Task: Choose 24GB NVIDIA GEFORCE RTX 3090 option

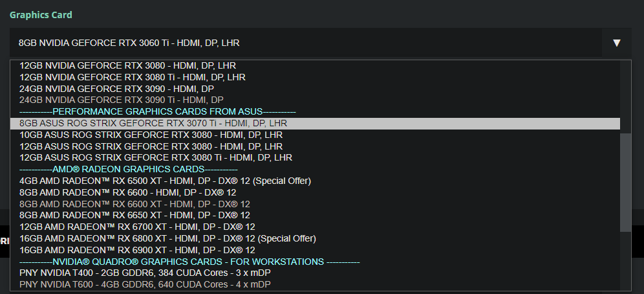Action: pos(315,89)
